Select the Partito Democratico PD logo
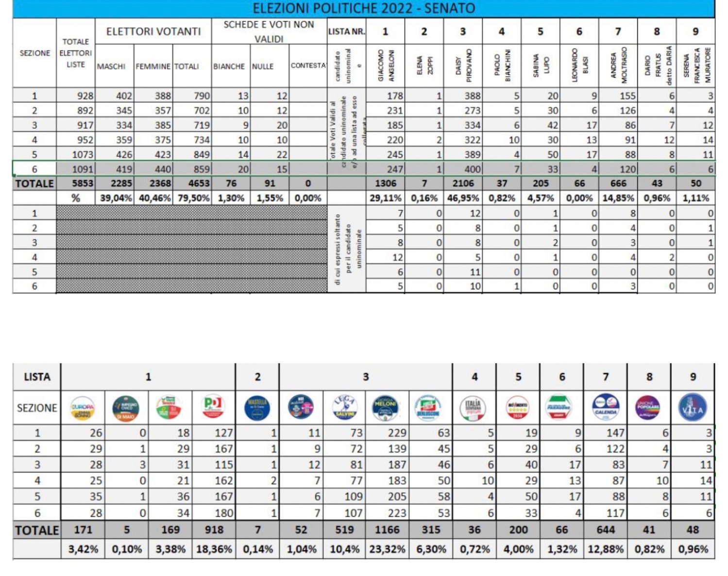Viewport: 728px width, 576px height. click(213, 408)
